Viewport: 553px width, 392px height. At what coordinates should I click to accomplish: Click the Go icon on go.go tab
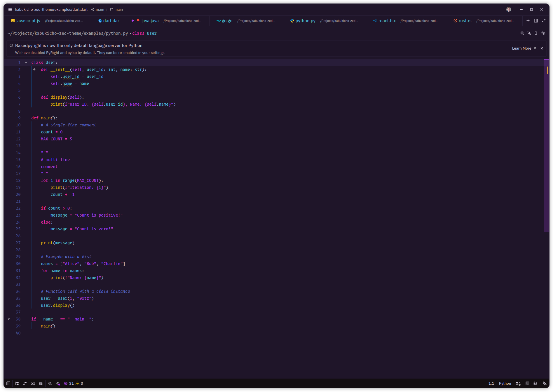point(219,21)
